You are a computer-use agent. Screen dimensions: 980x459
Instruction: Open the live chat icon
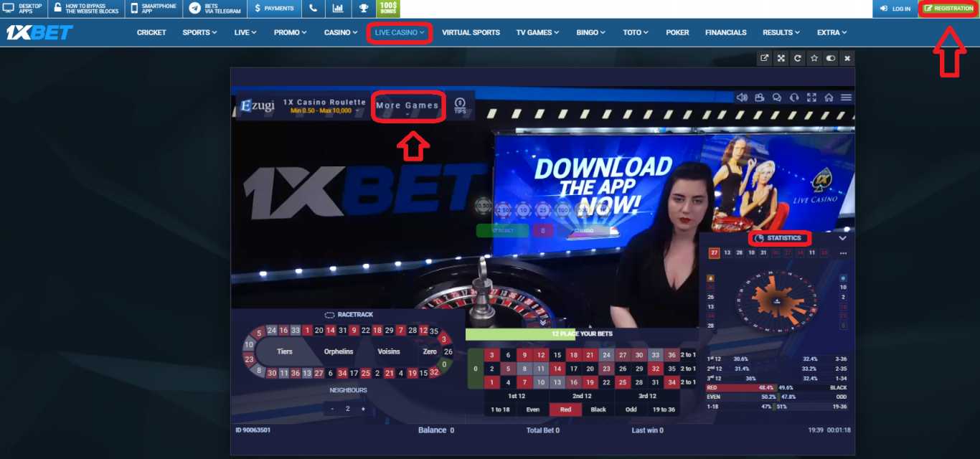click(777, 98)
